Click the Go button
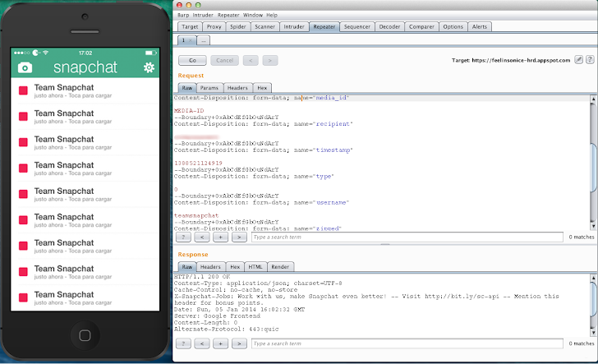This screenshot has height=364, width=598. point(192,60)
